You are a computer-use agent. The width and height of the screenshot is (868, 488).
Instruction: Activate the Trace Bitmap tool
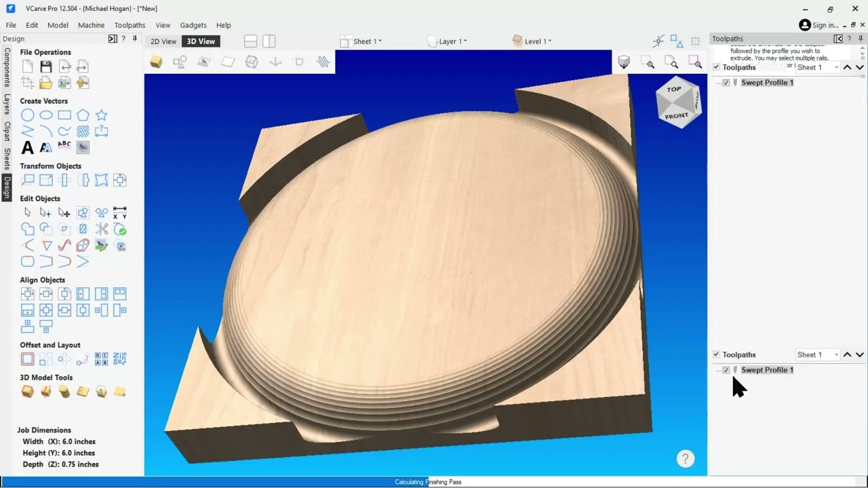(x=83, y=147)
